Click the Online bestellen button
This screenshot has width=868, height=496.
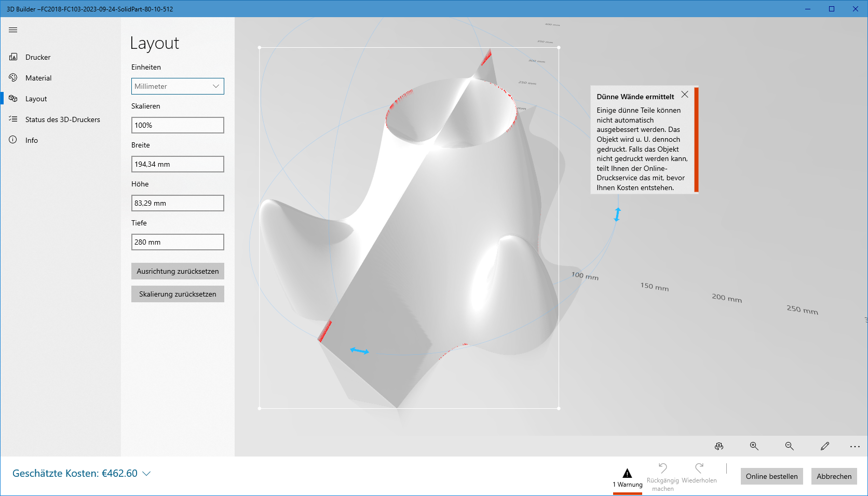pos(771,476)
